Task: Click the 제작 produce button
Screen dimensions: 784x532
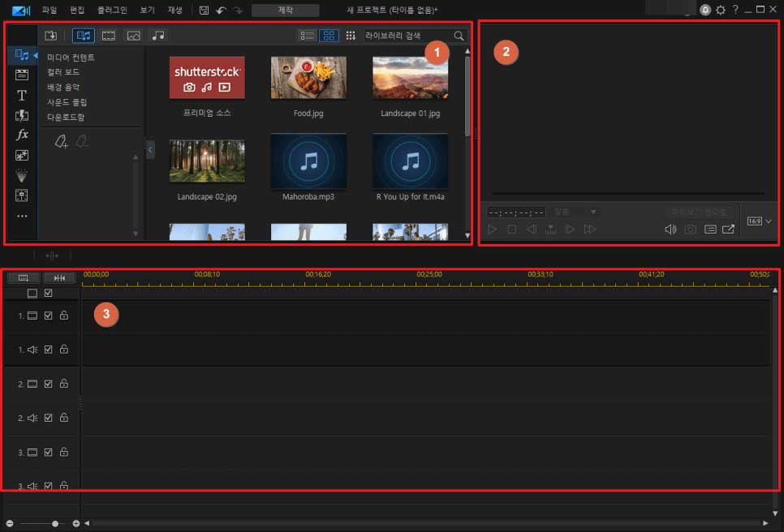Action: 286,10
